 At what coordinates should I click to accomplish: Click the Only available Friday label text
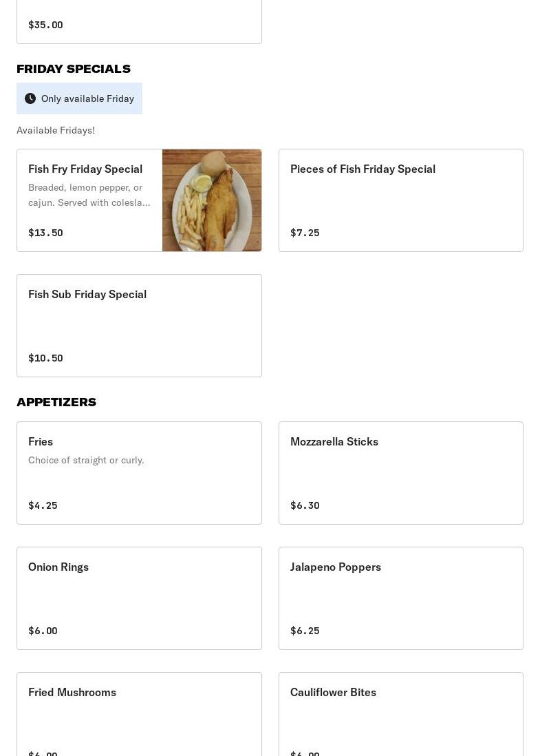point(87,98)
